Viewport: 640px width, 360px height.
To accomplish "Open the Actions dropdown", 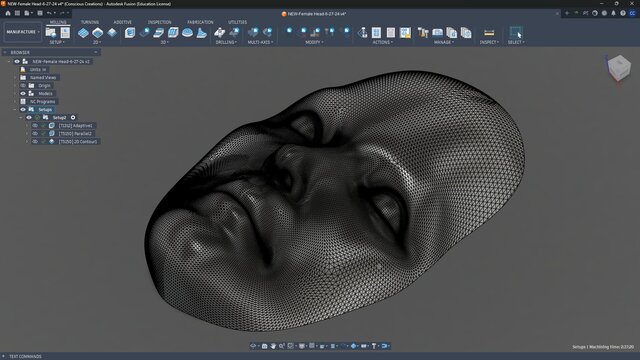I will (382, 42).
